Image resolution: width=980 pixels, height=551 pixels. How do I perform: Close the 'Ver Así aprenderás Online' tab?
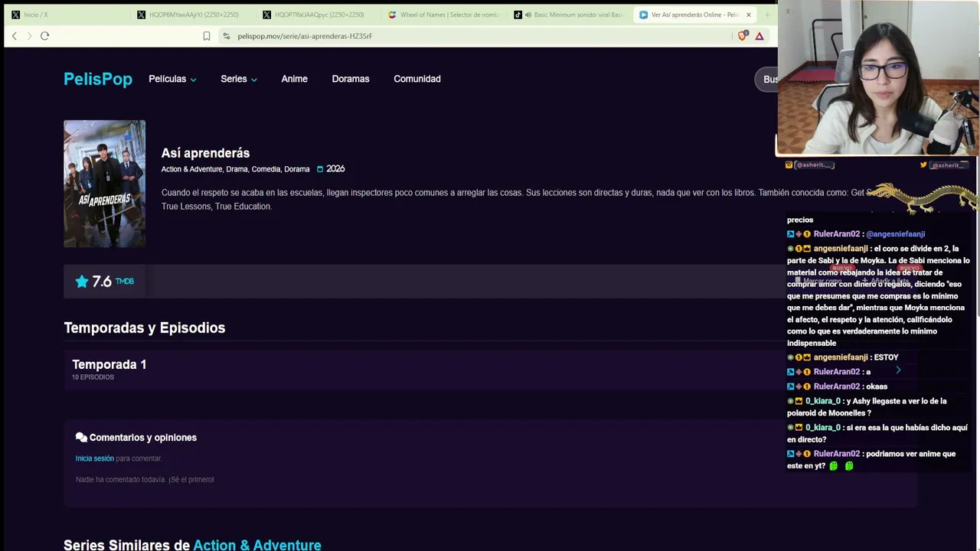pos(749,15)
